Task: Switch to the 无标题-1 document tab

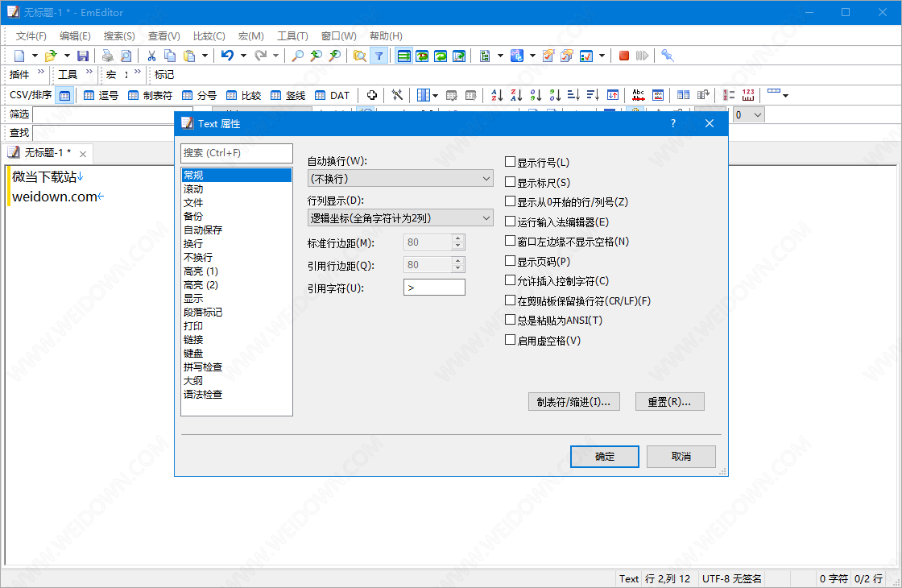Action: [48, 153]
